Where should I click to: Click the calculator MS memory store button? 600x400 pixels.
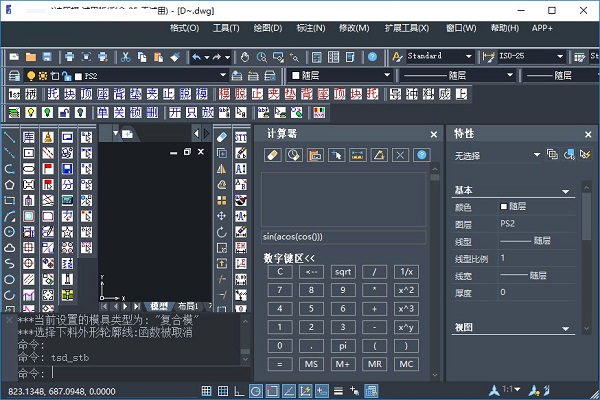[x=311, y=364]
